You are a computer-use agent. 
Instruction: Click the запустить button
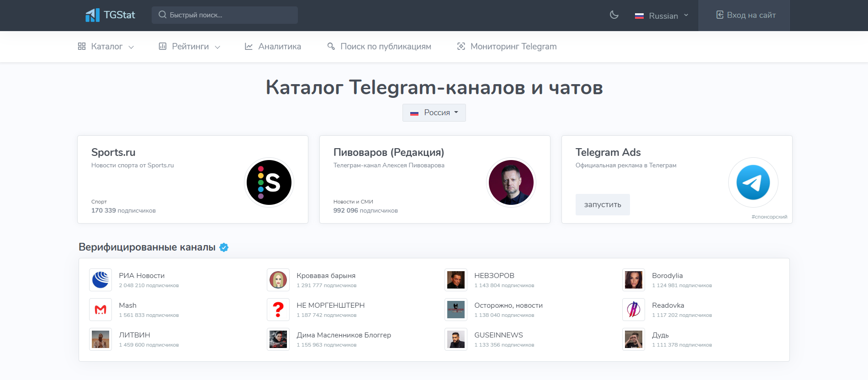603,204
